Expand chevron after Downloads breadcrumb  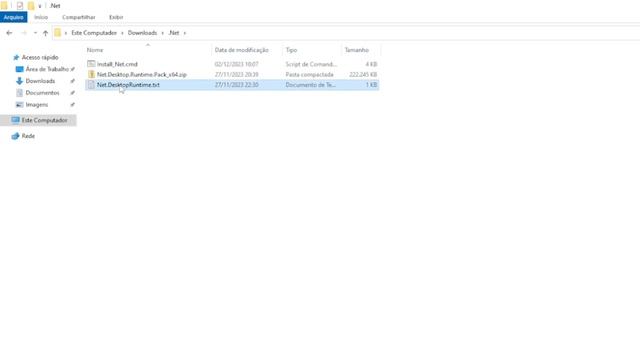pyautogui.click(x=162, y=33)
